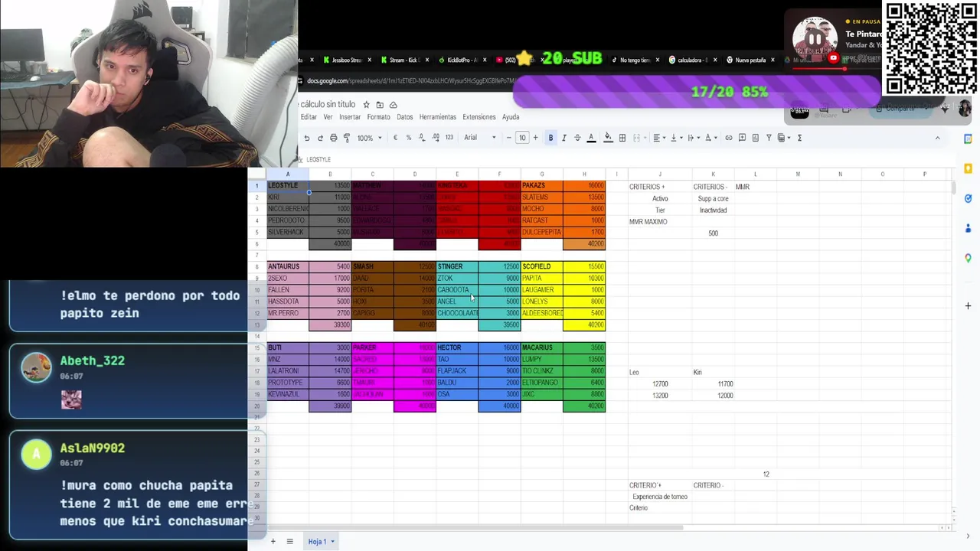
Task: Open the Datos menu
Action: (x=405, y=117)
